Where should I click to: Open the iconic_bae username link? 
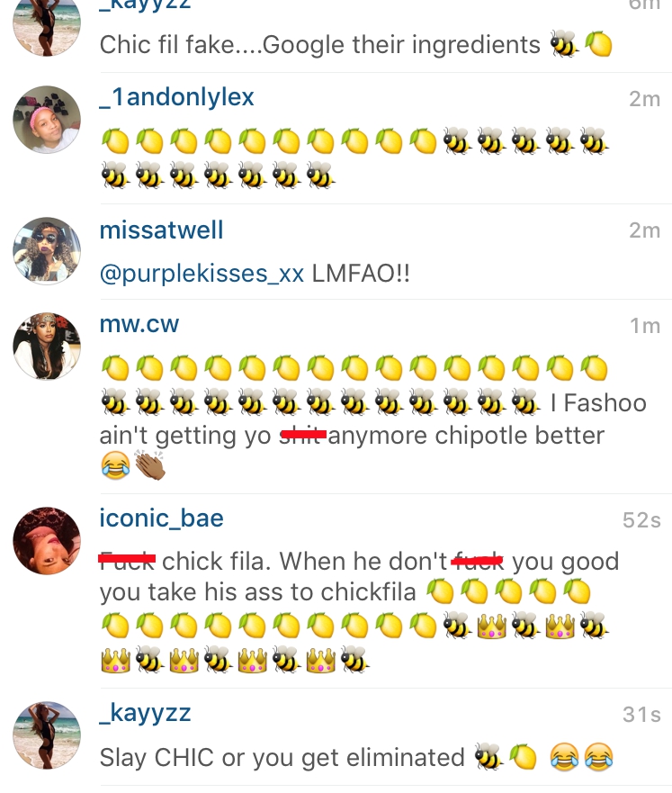pos(161,518)
